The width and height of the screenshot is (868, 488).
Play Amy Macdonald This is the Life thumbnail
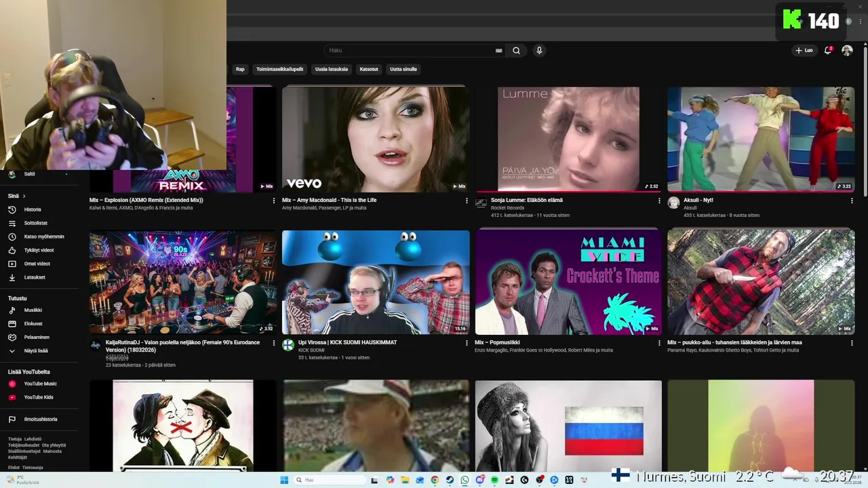[x=376, y=139]
